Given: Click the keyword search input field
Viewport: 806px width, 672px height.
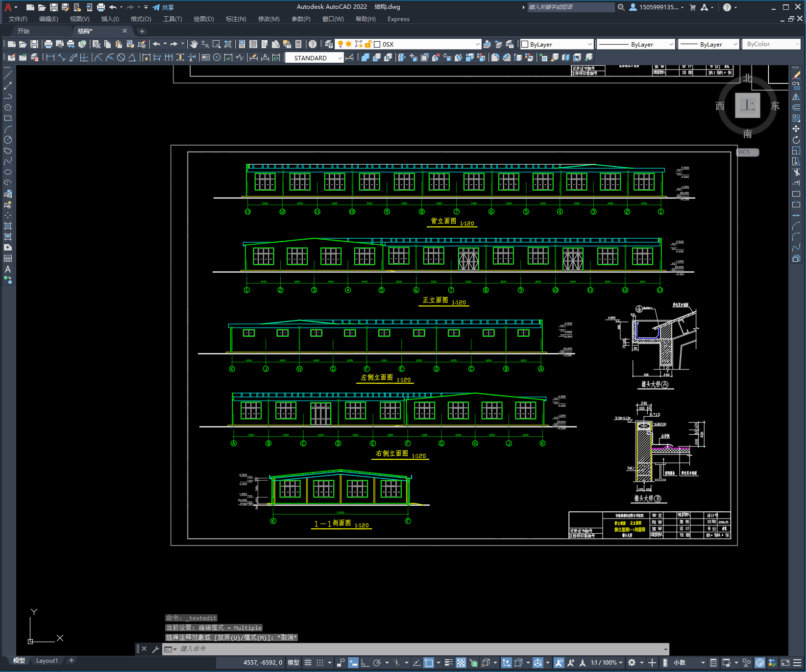Looking at the screenshot, I should point(571,7).
